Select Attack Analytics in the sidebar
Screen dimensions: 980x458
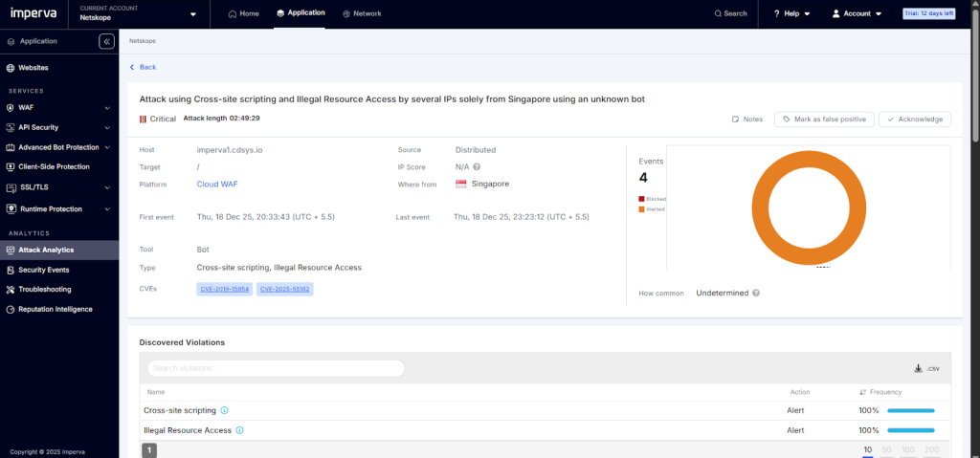pos(59,250)
